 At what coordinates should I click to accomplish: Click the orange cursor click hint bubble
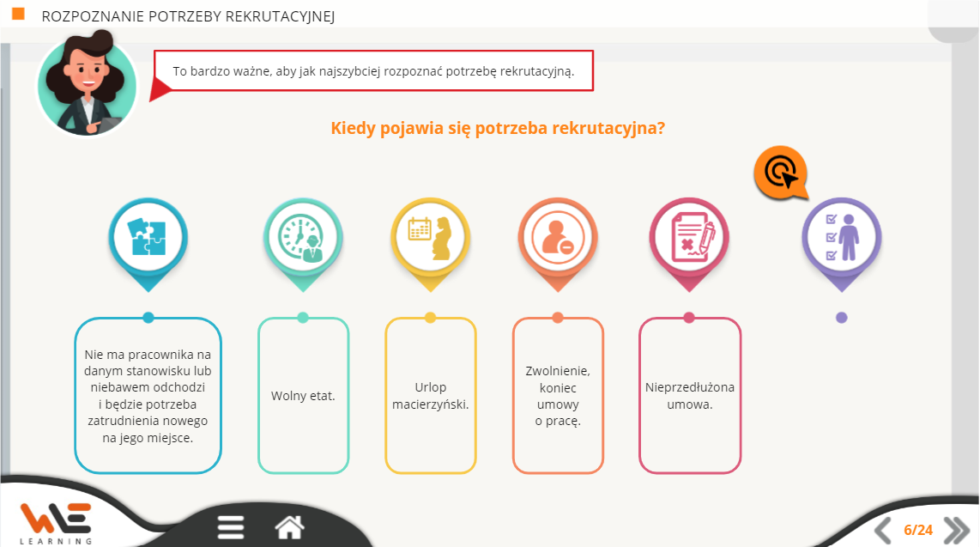(x=781, y=173)
